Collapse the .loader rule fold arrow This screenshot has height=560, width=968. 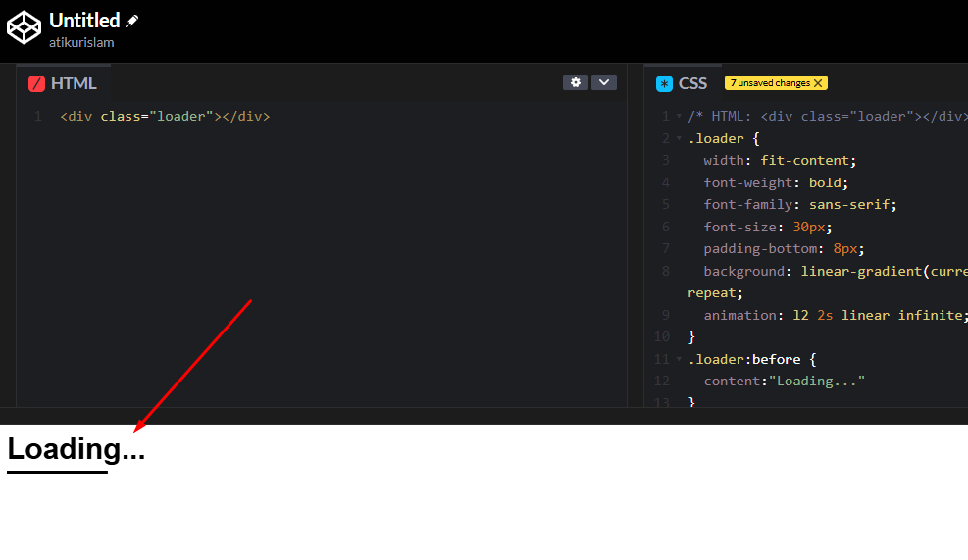[679, 138]
